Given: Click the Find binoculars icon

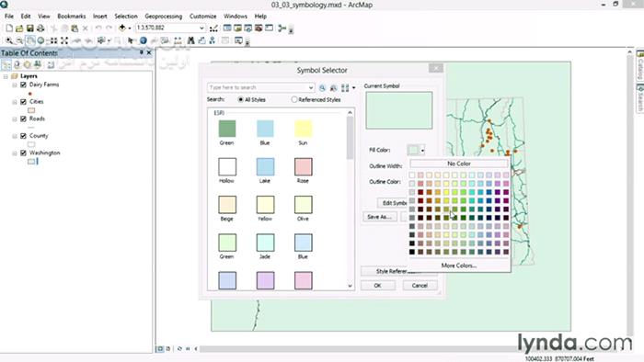Looking at the screenshot, I should coord(191,40).
